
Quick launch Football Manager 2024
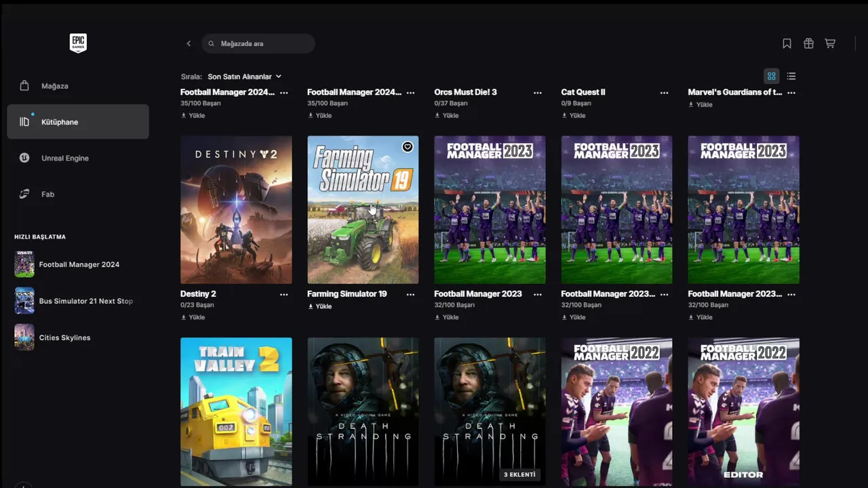[78, 264]
